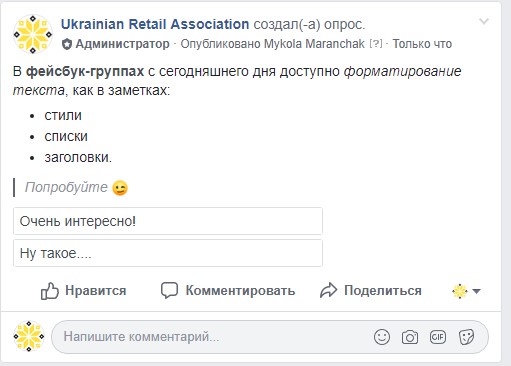Screen dimensions: 511x366
Task: Open the post author's profile picture
Action: point(33,34)
